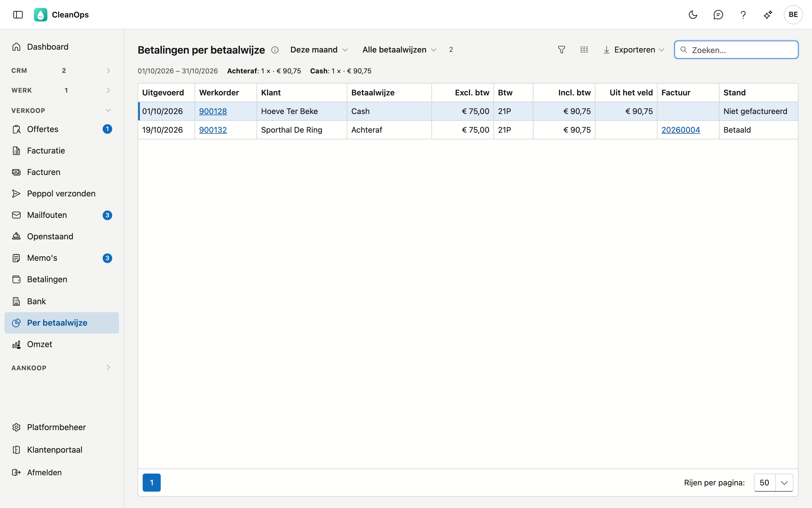Expand the AANKOOP sidebar section

(x=61, y=367)
